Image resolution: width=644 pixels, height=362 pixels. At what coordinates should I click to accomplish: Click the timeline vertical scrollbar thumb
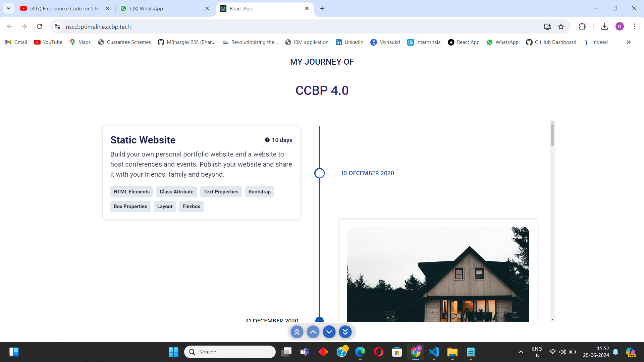click(x=552, y=135)
